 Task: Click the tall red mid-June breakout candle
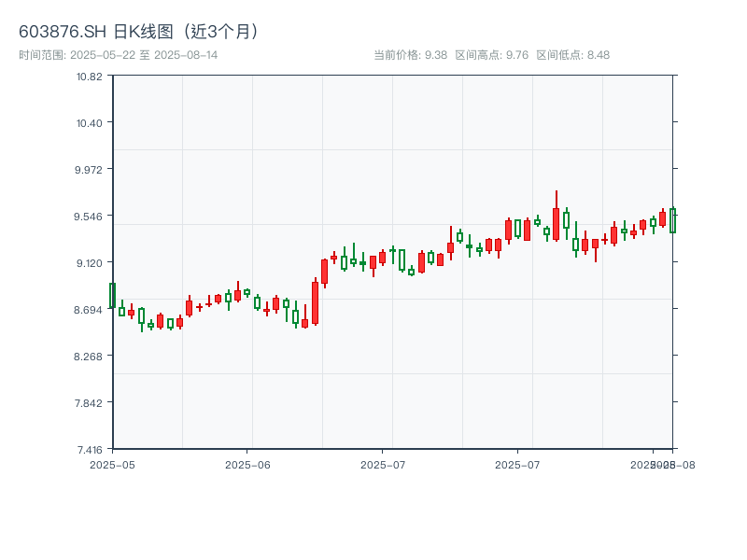[315, 302]
